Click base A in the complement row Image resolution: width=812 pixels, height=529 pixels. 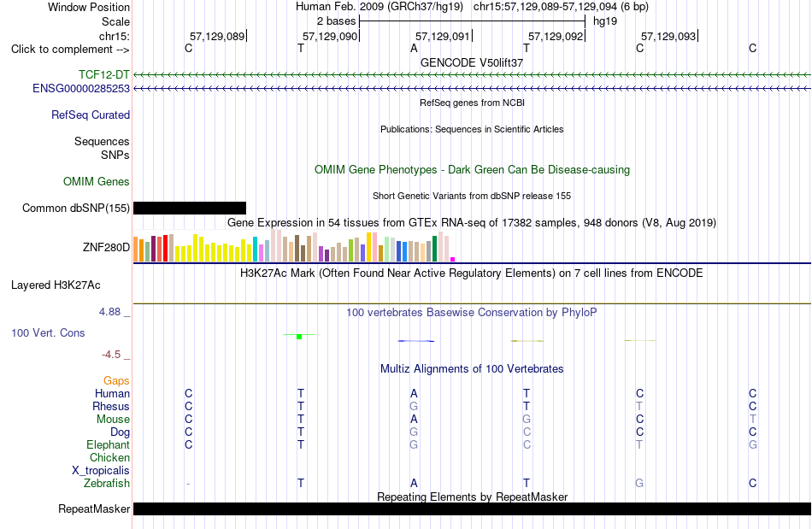pos(414,48)
